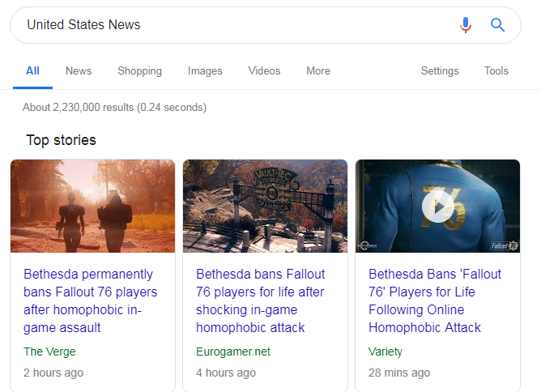Select the All results tab
Screen dimensions: 541x392
tap(32, 70)
